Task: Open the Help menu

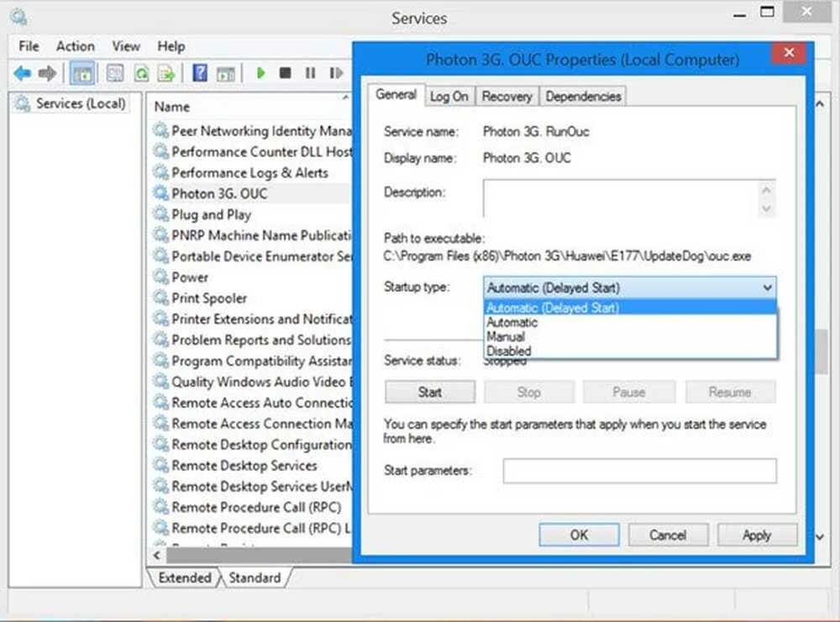Action: click(x=171, y=46)
